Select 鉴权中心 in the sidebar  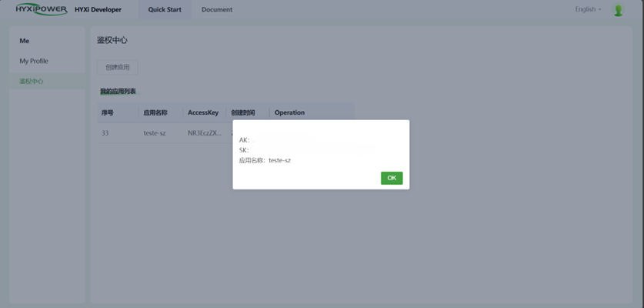pyautogui.click(x=32, y=81)
